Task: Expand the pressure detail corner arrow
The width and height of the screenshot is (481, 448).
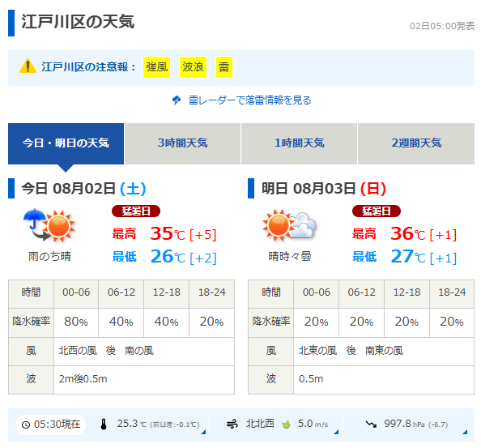Action: point(465,432)
